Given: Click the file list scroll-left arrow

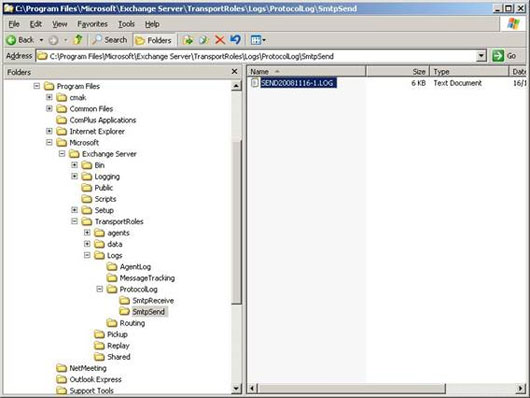Looking at the screenshot, I should point(252,388).
